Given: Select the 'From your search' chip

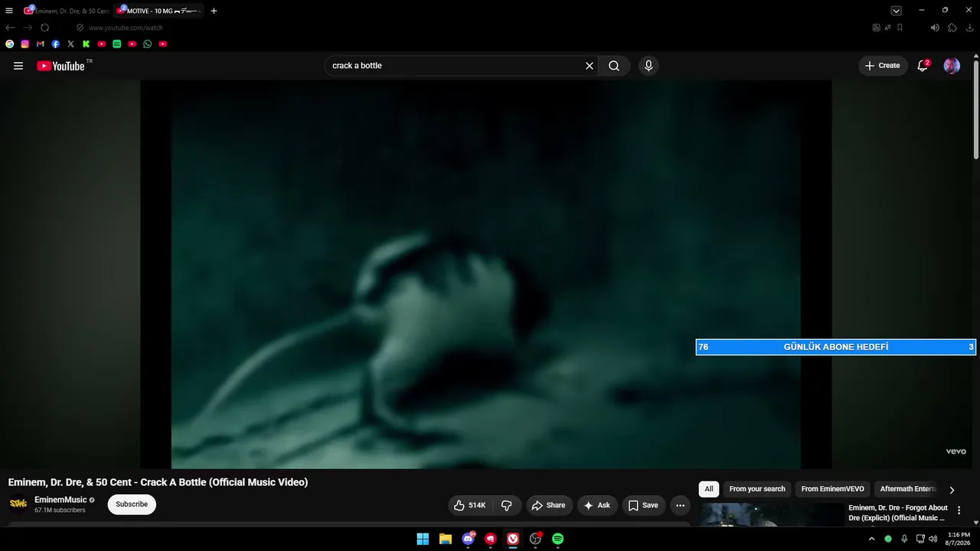Looking at the screenshot, I should pyautogui.click(x=757, y=489).
